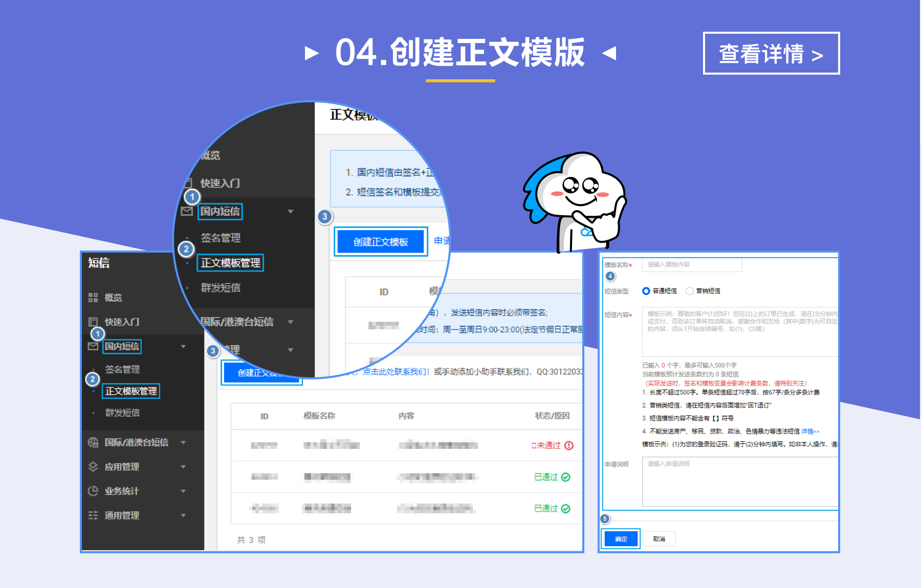This screenshot has width=921, height=588.
Task: Select 国内短信 in the left sidebar
Action: tap(122, 347)
